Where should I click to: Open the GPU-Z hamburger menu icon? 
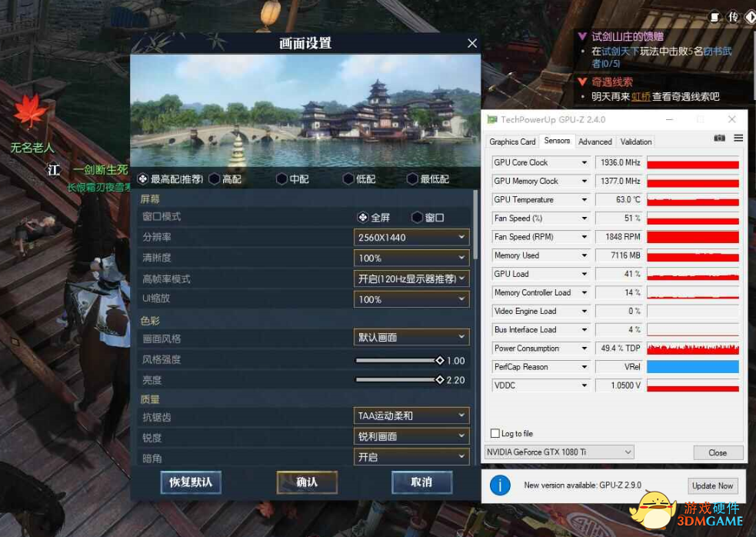(x=738, y=138)
